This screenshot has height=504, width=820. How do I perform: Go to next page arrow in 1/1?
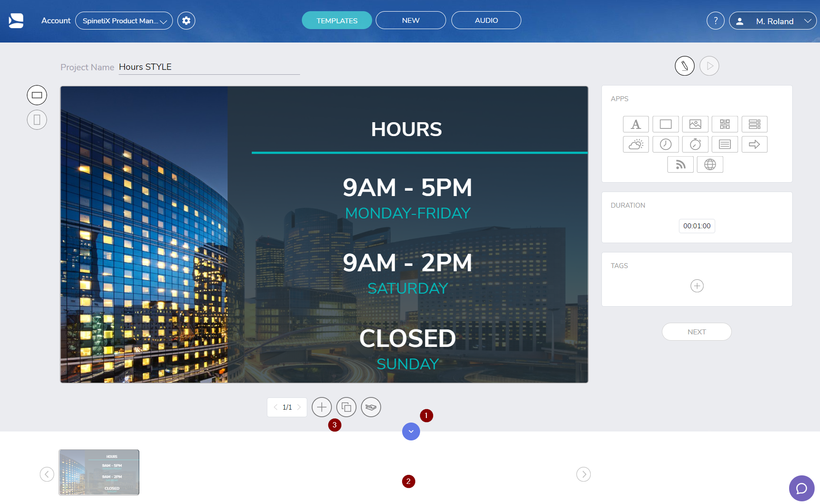(x=299, y=407)
